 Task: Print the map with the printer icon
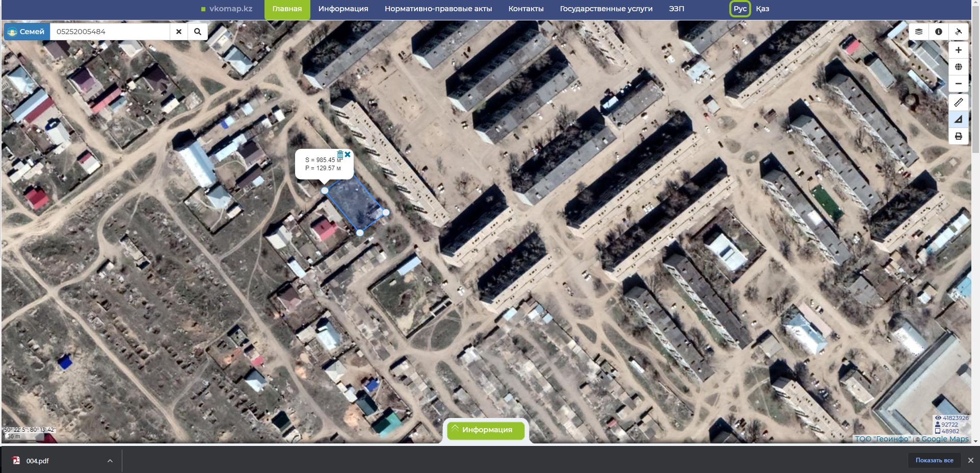pyautogui.click(x=959, y=136)
